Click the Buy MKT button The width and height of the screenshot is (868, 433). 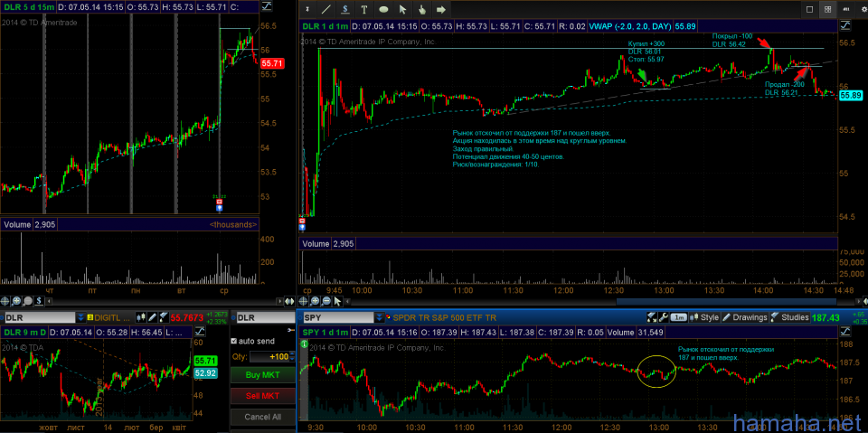263,375
